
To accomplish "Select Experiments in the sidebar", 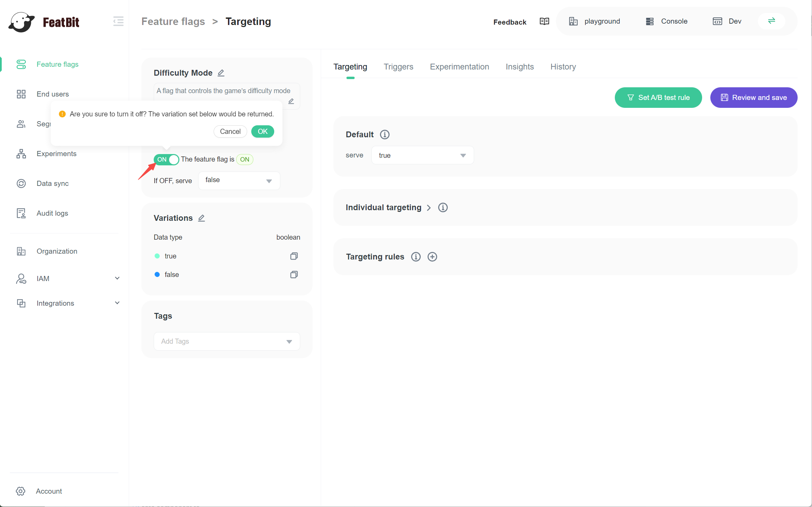I will pos(56,153).
